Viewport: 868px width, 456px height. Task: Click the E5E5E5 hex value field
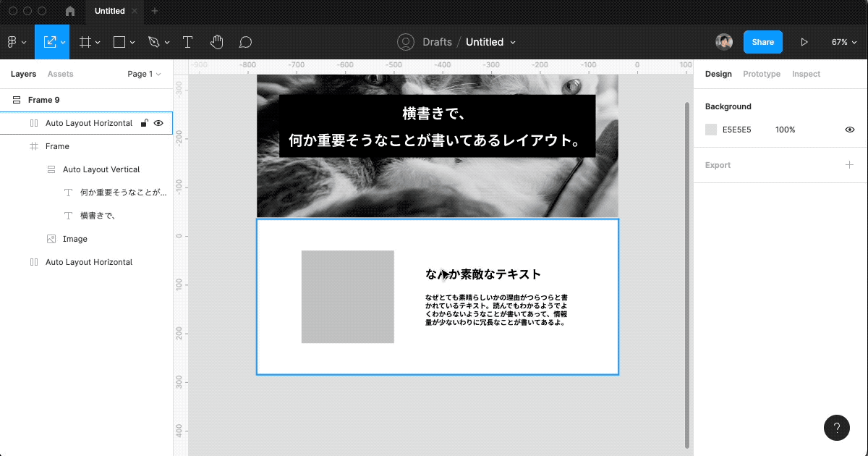736,130
